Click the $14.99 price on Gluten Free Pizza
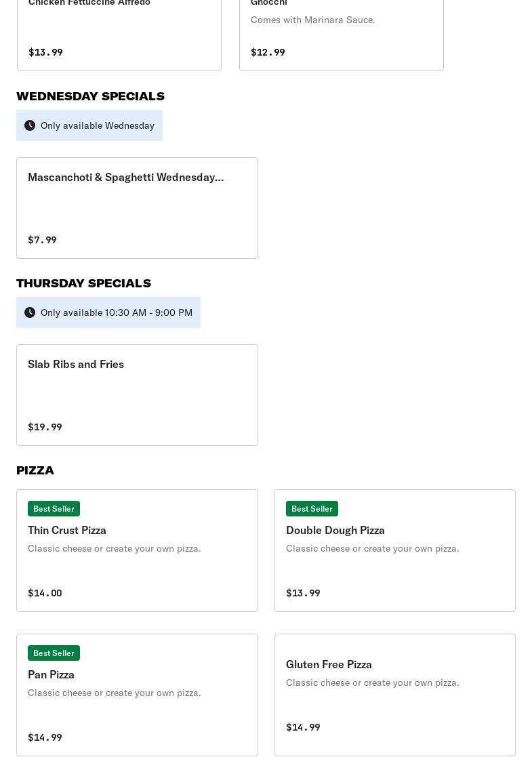 pos(303,727)
